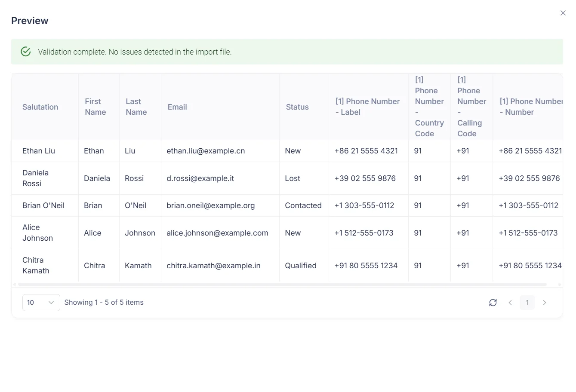
Task: Click the validation complete message text
Action: coord(135,52)
